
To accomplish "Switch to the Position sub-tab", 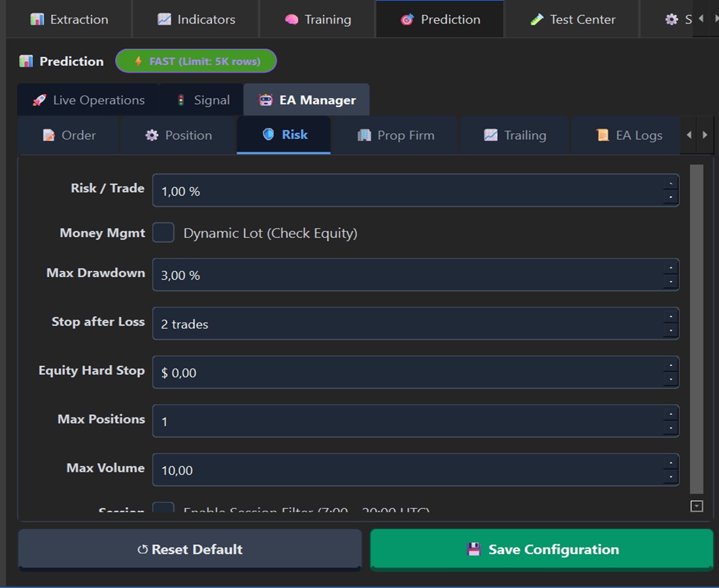I will click(178, 135).
